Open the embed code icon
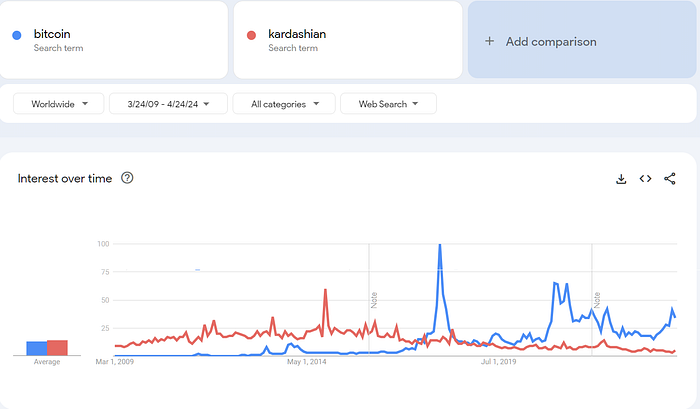This screenshot has width=700, height=409. tap(645, 179)
